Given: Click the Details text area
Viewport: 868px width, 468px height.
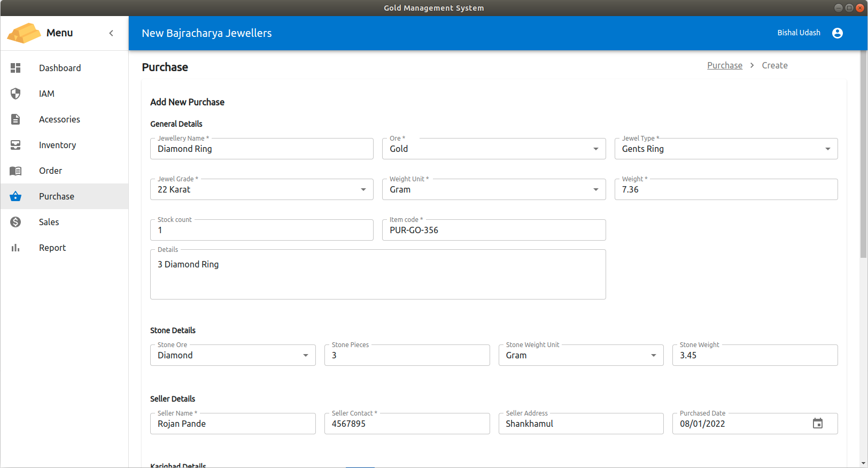Looking at the screenshot, I should tap(378, 274).
